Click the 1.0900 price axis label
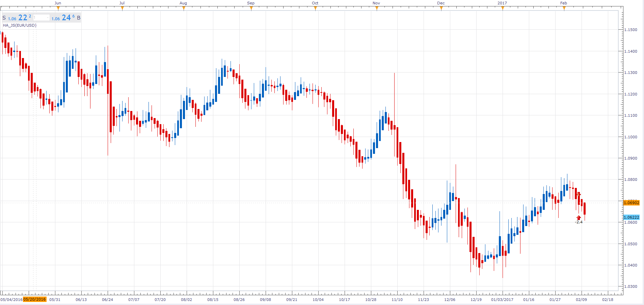 (x=631, y=158)
